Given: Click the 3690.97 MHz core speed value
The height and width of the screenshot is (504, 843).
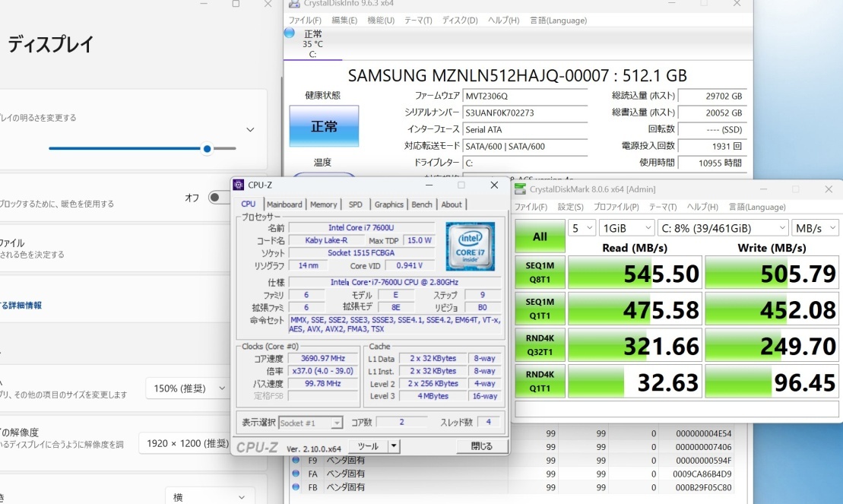Looking at the screenshot, I should point(323,358).
